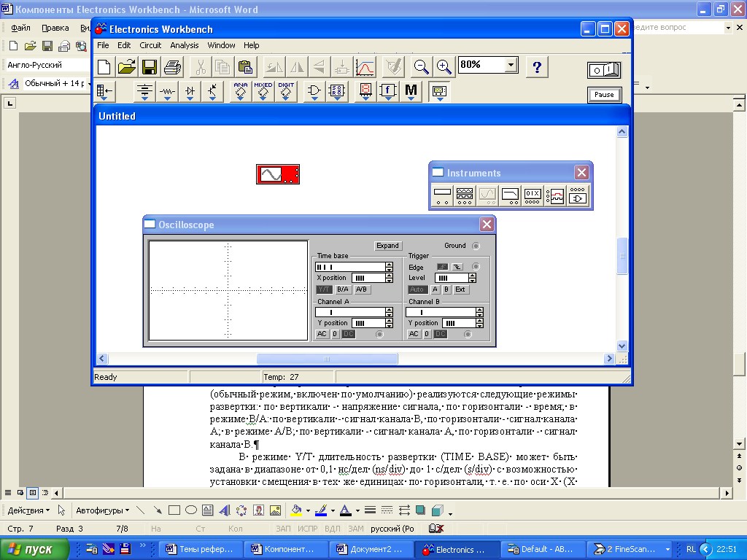Open the Digital ICs DIGIT parts bin
This screenshot has width=747, height=560.
286,91
